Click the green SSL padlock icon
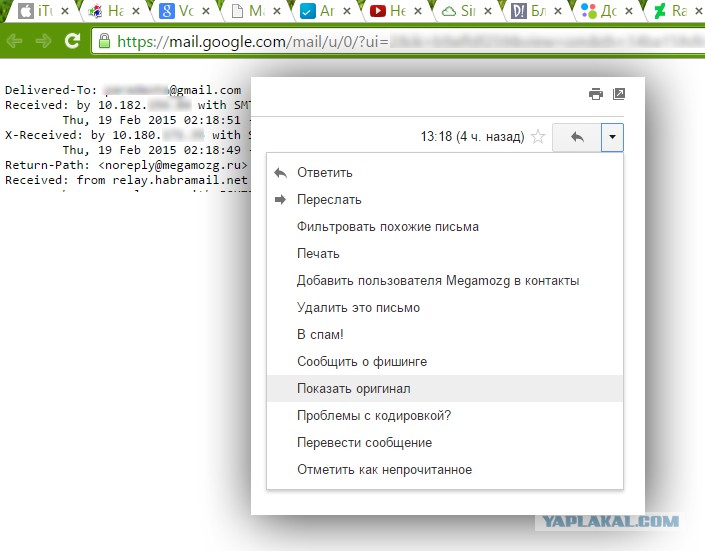705x551 pixels. pos(105,41)
